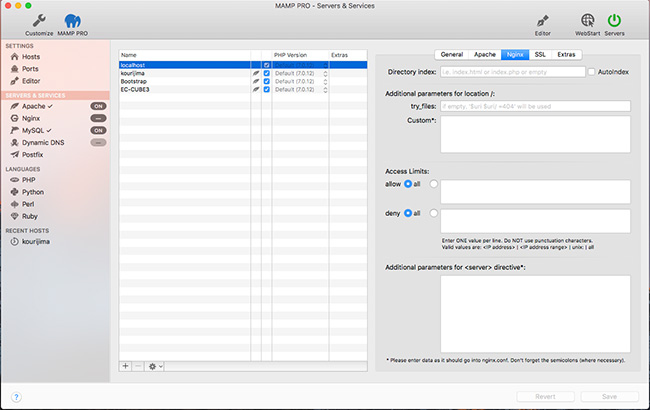The height and width of the screenshot is (410, 650).
Task: Click the allow addresses text area
Action: click(x=536, y=192)
